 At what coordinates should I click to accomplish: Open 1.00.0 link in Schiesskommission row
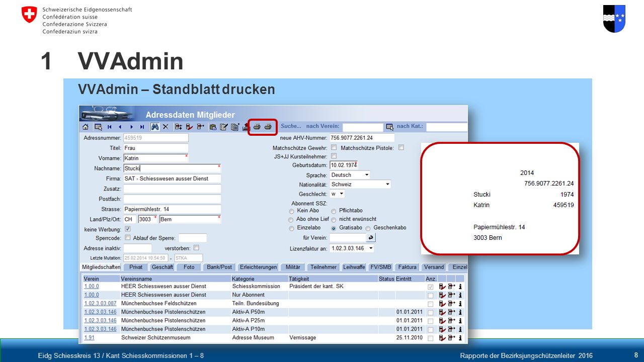pos(92,287)
